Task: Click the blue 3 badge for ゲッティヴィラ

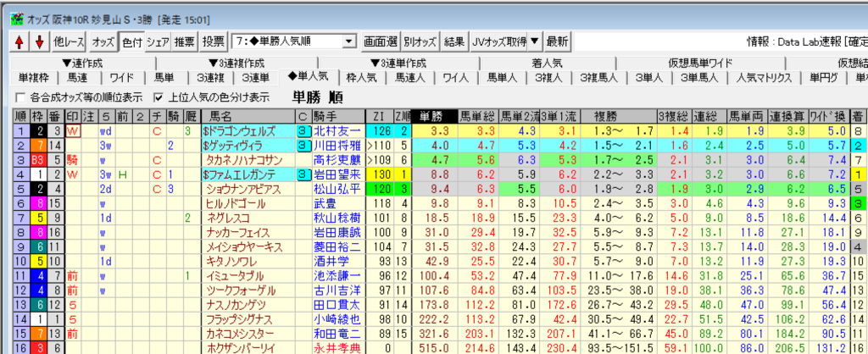Action: pyautogui.click(x=301, y=146)
